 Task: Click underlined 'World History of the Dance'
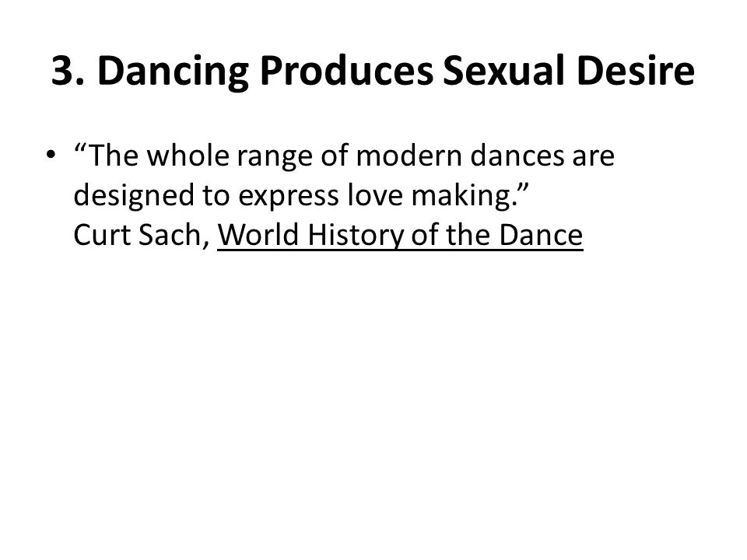[x=400, y=235]
